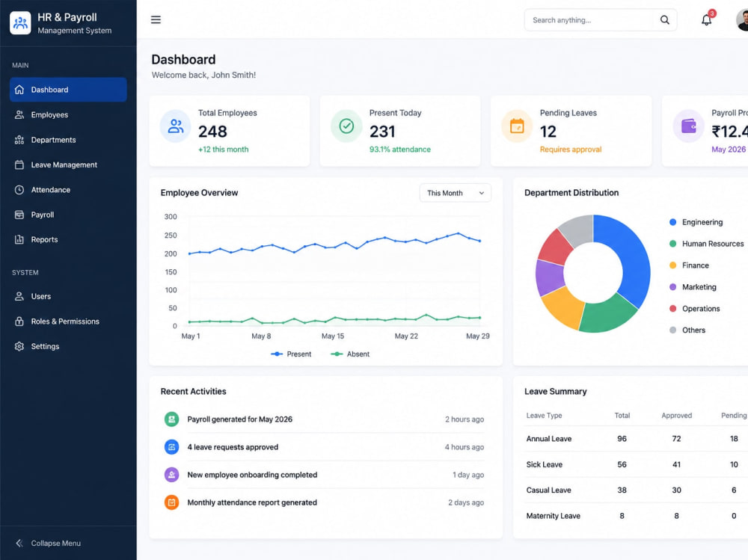Image resolution: width=748 pixels, height=560 pixels.
Task: Click the payroll generated activity icon
Action: 172,419
